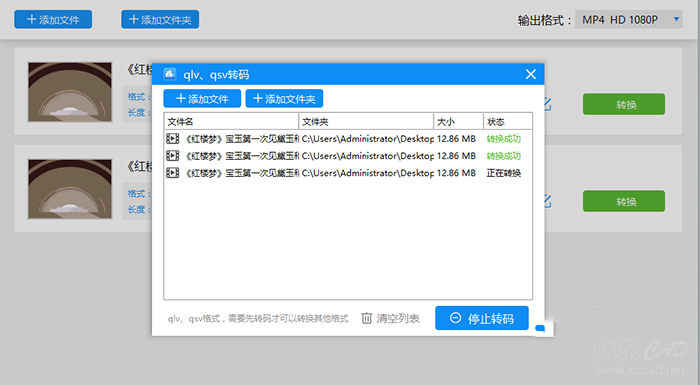700x385 pixels.
Task: Select the video file icon in second list row
Action: click(173, 156)
